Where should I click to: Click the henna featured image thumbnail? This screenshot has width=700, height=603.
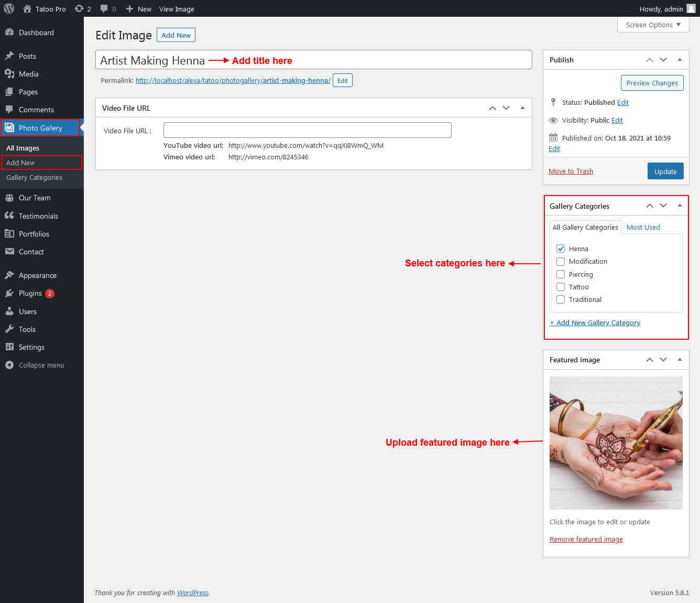point(616,443)
